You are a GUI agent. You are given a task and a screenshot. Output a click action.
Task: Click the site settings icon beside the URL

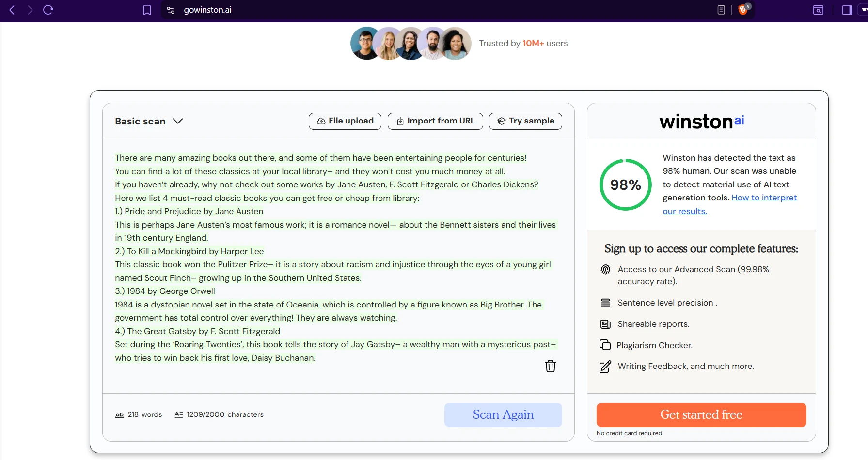(171, 10)
